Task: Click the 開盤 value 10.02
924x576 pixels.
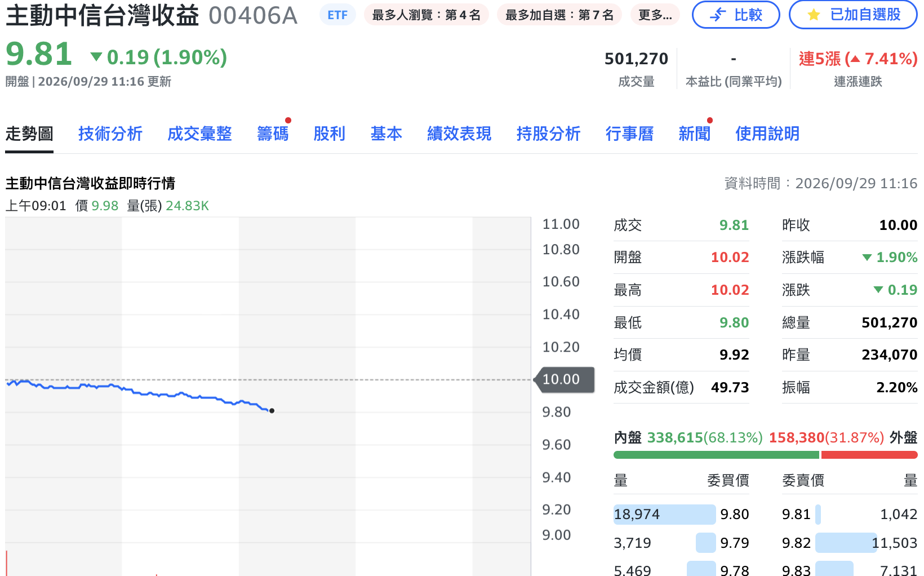Action: 730,258
